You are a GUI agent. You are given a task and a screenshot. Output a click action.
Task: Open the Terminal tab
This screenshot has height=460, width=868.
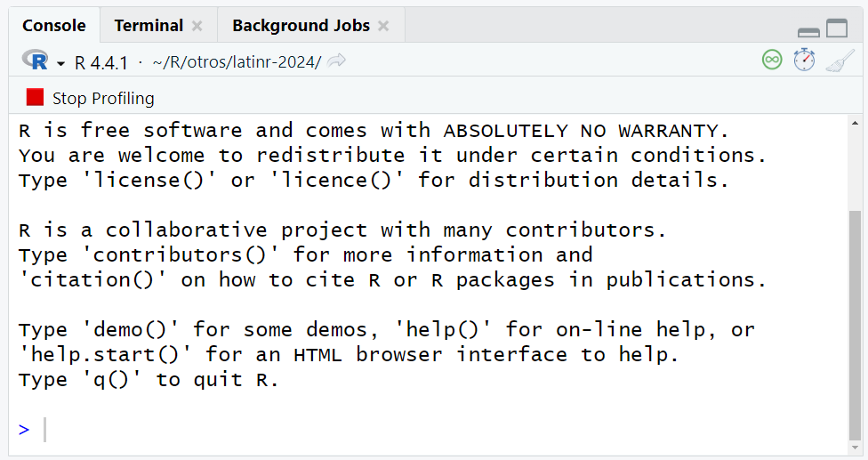149,26
